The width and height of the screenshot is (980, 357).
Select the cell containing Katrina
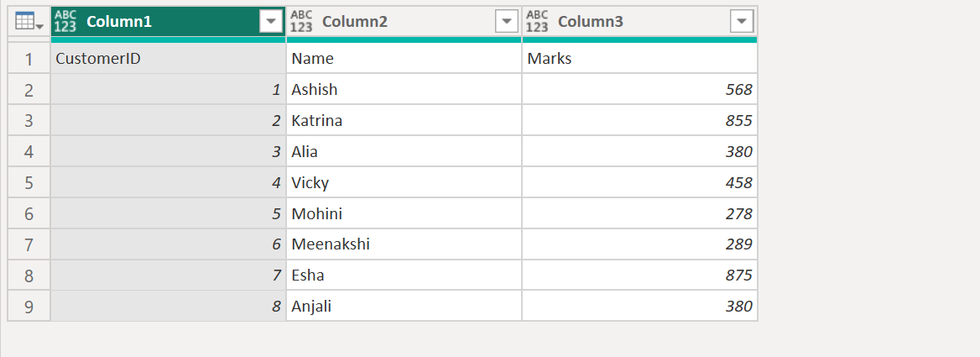403,121
